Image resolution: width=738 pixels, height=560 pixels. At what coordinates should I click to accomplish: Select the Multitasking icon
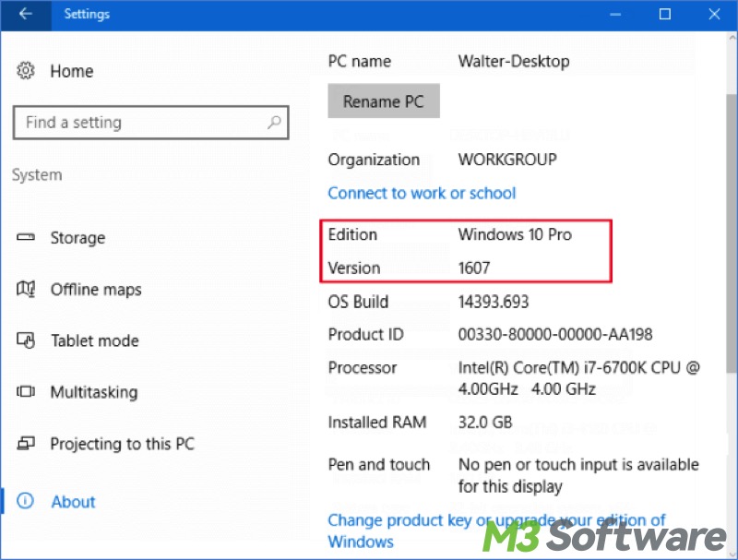coord(26,391)
